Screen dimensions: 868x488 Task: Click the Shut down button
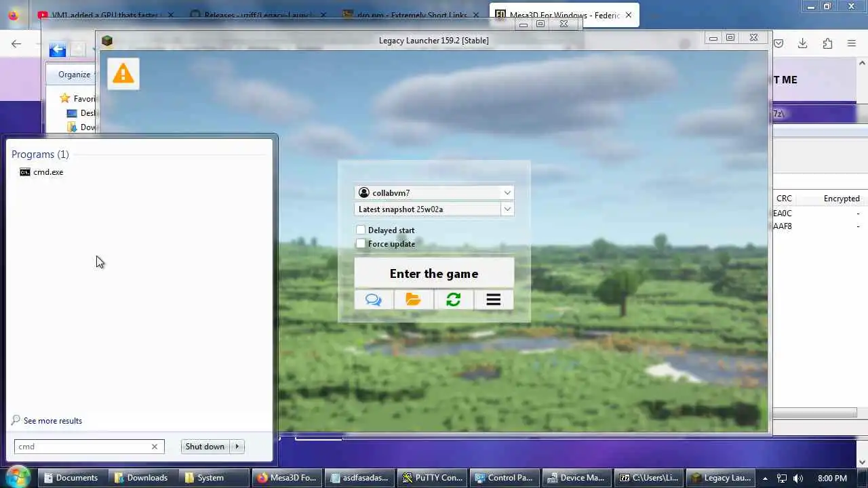pyautogui.click(x=205, y=447)
